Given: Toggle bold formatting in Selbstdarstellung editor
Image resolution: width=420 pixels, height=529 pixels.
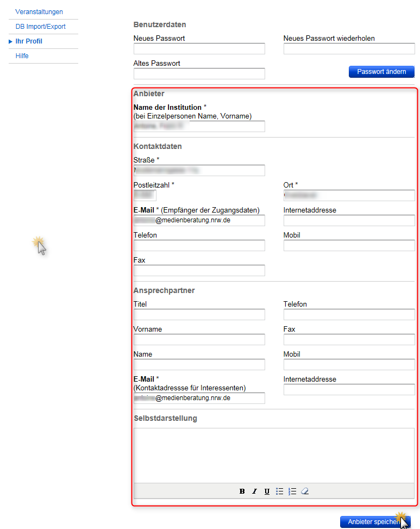Looking at the screenshot, I should tap(242, 491).
